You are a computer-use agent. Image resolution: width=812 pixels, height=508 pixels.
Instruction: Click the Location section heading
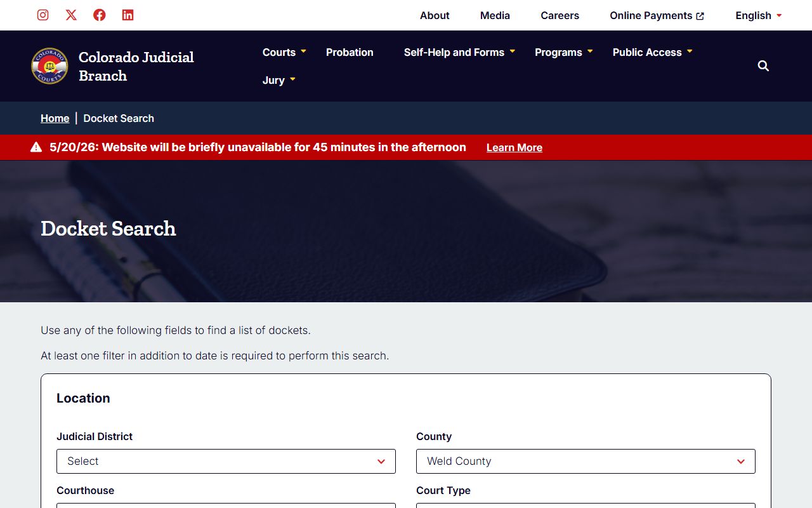click(x=83, y=398)
